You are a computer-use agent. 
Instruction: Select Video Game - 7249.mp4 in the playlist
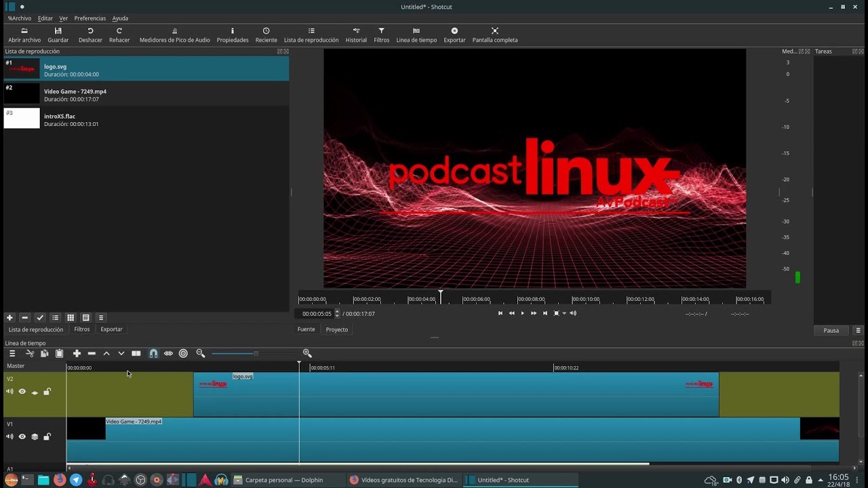tap(146, 94)
